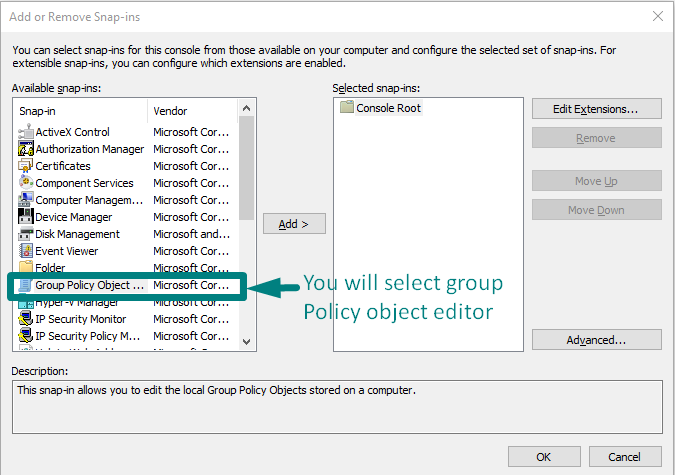Click the vendor cell of Certificates

pos(191,166)
